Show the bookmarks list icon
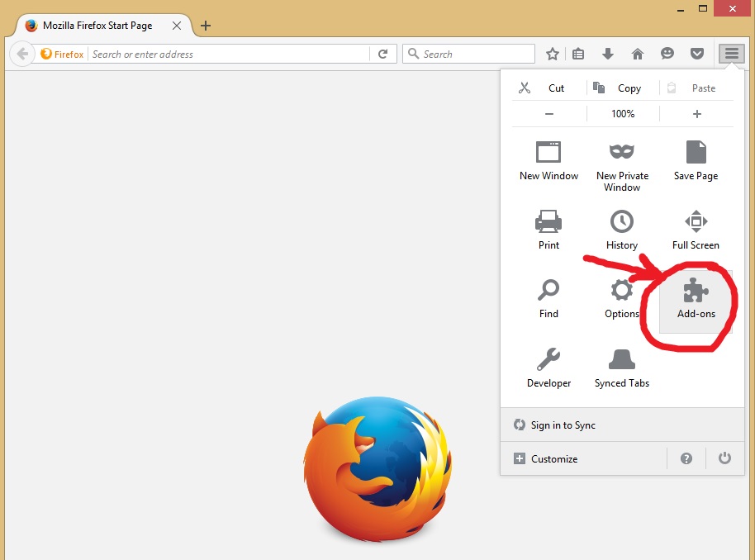Image resolution: width=755 pixels, height=560 pixels. tap(578, 54)
